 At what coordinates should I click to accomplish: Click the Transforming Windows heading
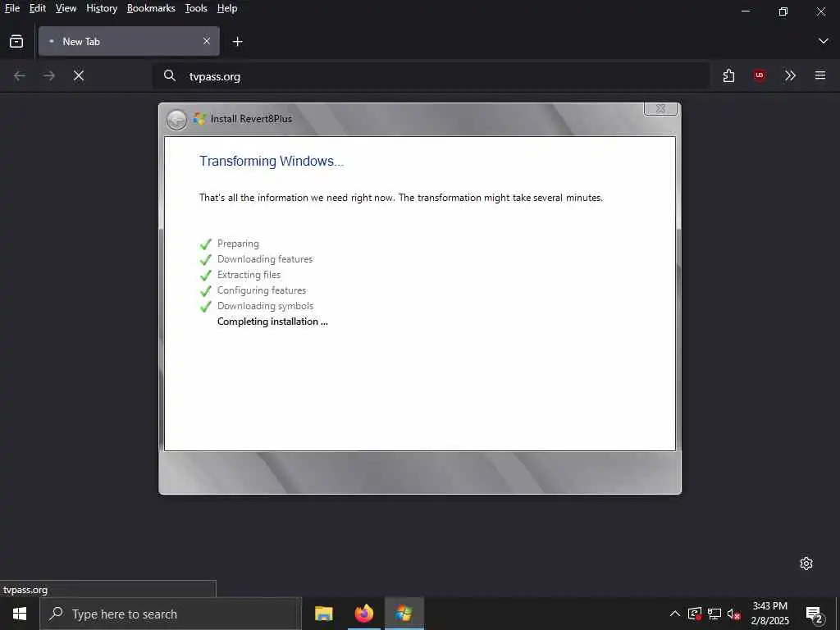point(272,162)
